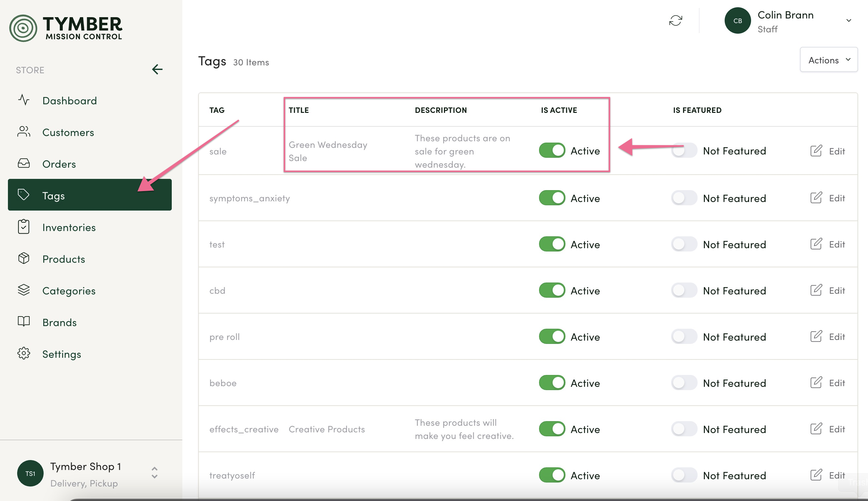Image resolution: width=868 pixels, height=501 pixels.
Task: Click the edit pencil icon for sale tag
Action: point(816,151)
